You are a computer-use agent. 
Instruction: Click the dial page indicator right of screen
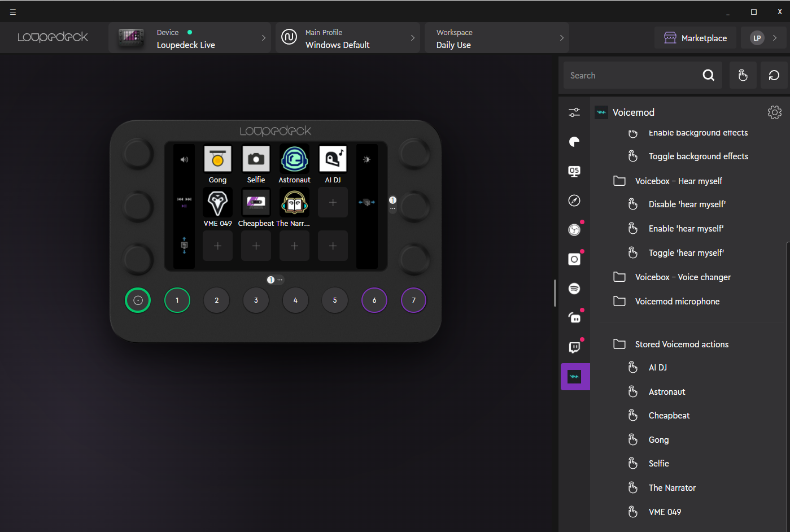[392, 203]
